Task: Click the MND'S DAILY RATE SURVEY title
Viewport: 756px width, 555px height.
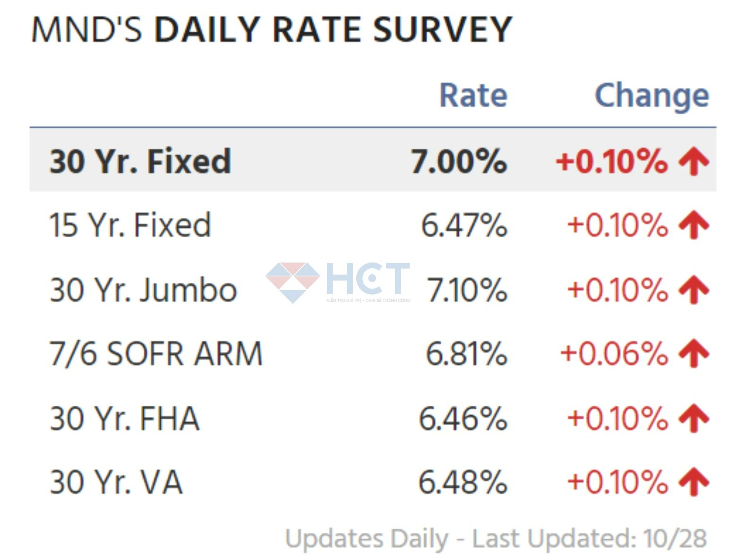Action: pos(272,30)
